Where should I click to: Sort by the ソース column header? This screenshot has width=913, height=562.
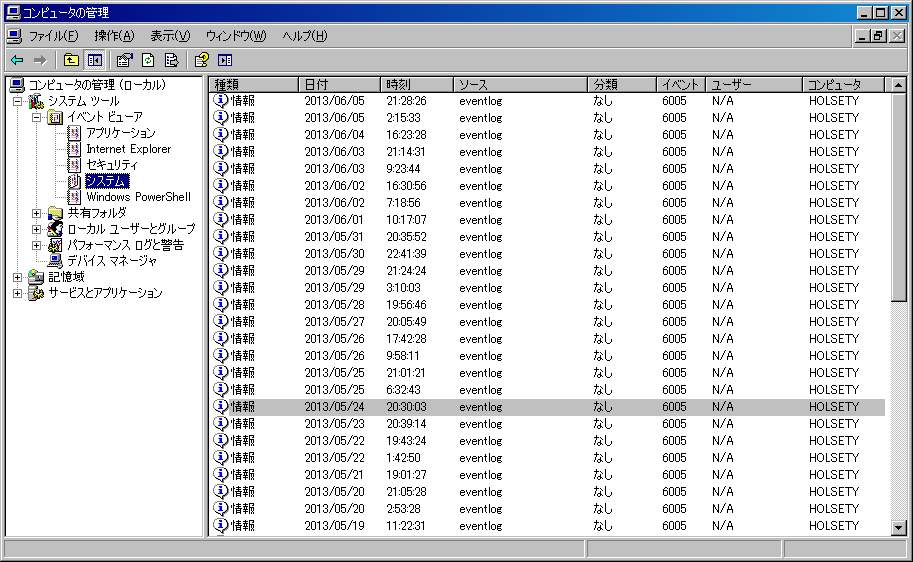point(520,85)
